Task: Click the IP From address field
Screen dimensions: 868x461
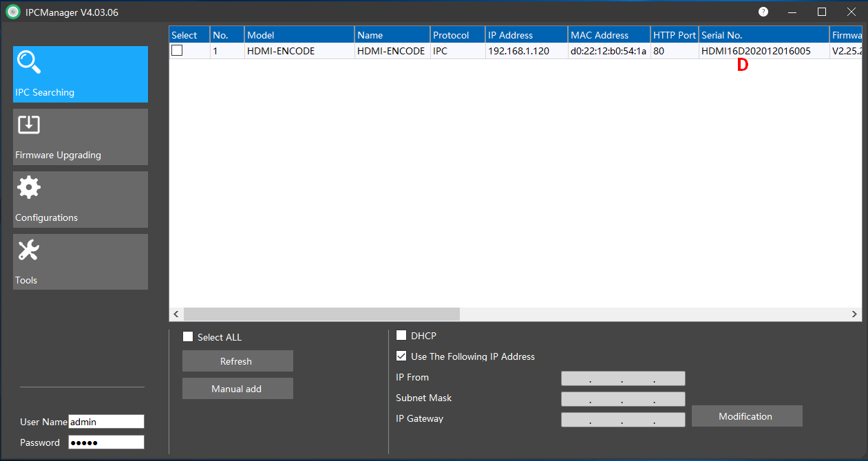Action: click(x=623, y=378)
